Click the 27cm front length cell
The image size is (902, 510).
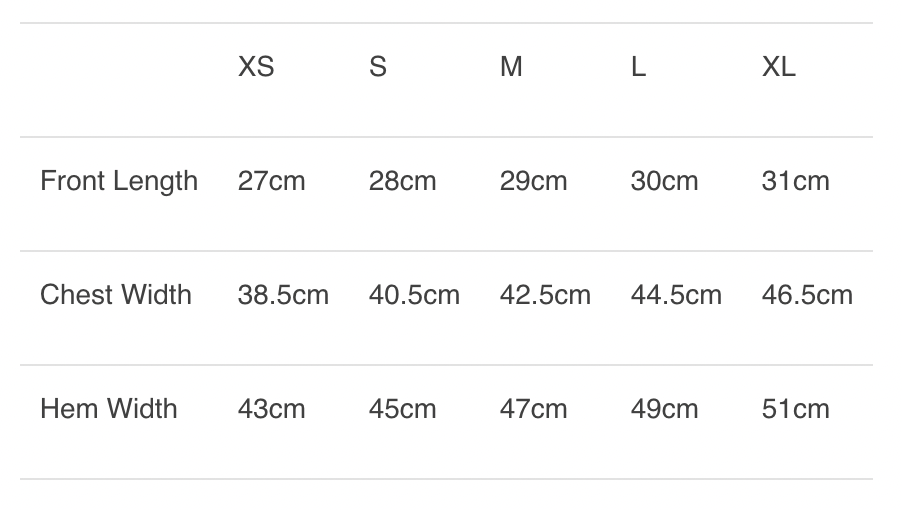pos(271,181)
